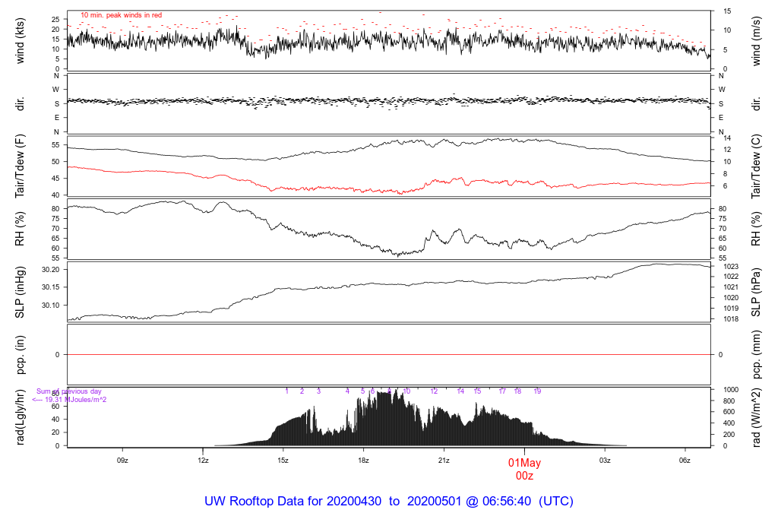Click the UW Rooftop Data title text
778x532 pixels.
coord(388,502)
